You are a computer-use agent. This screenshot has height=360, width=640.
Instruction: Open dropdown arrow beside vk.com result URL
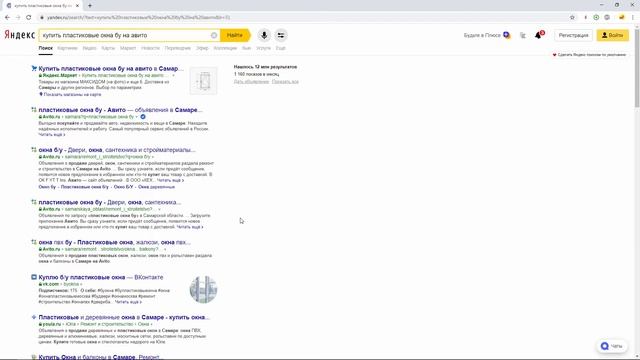tap(81, 284)
